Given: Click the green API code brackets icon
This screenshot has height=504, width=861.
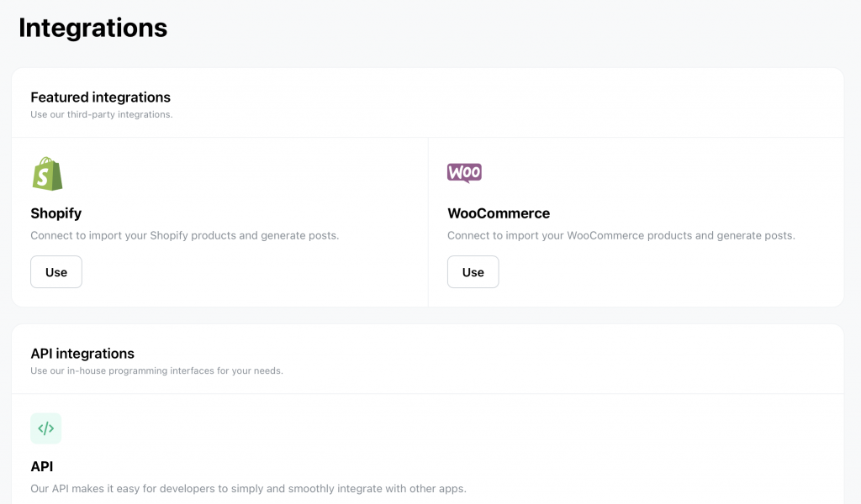Looking at the screenshot, I should (x=46, y=428).
